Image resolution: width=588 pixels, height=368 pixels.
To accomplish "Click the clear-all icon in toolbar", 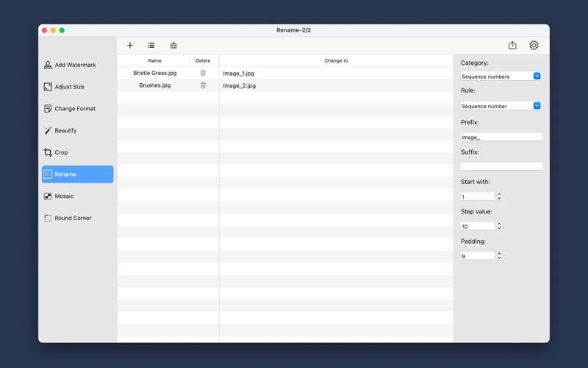I will tap(173, 46).
